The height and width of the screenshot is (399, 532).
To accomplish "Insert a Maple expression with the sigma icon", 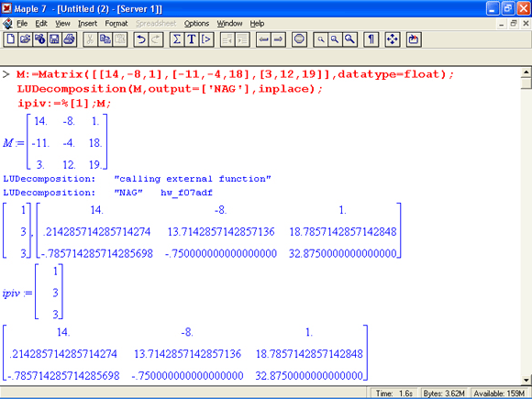I will pos(177,39).
